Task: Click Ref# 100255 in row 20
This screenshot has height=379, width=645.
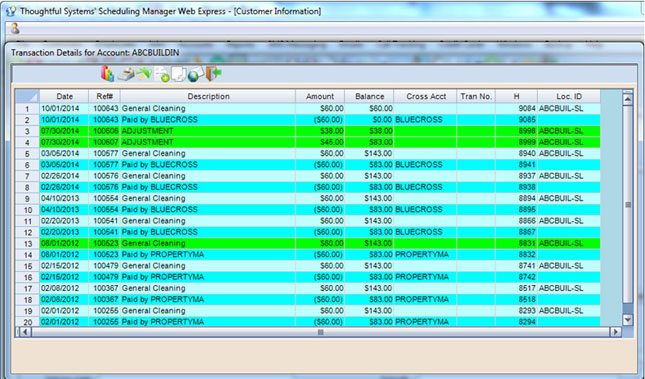Action: pos(106,322)
